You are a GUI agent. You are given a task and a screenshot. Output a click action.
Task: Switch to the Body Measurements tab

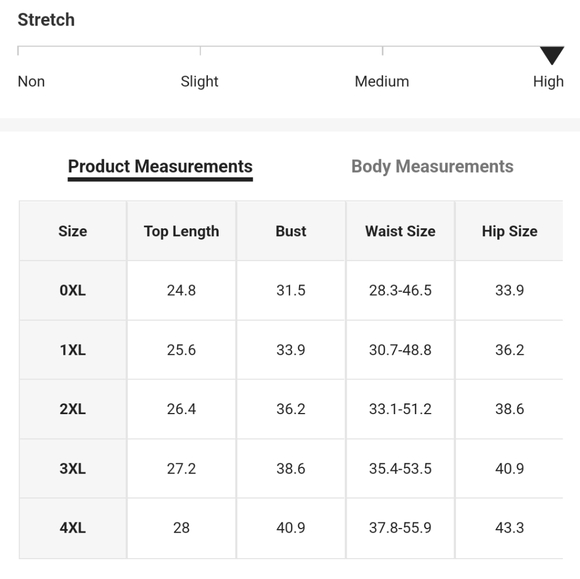coord(432,166)
